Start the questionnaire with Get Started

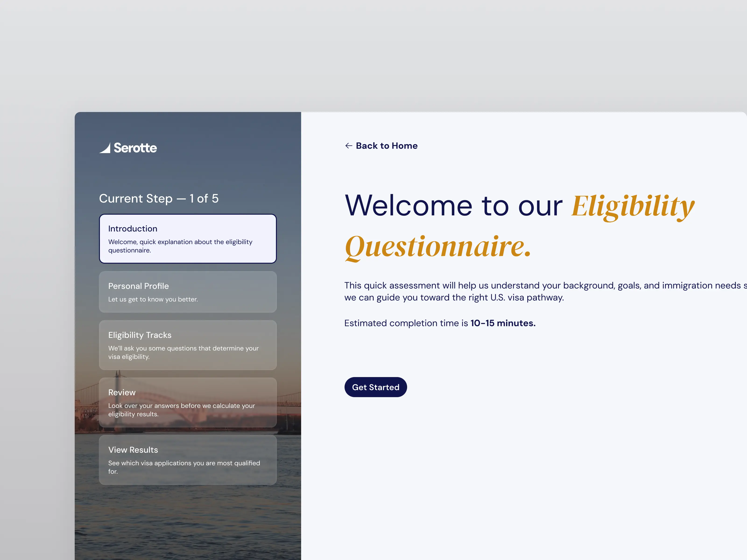(376, 387)
